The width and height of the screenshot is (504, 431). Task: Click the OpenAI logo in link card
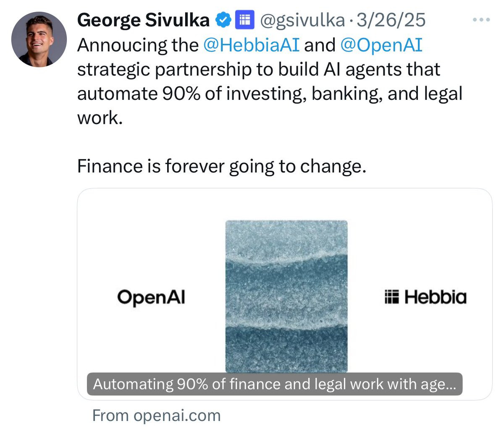tap(151, 297)
